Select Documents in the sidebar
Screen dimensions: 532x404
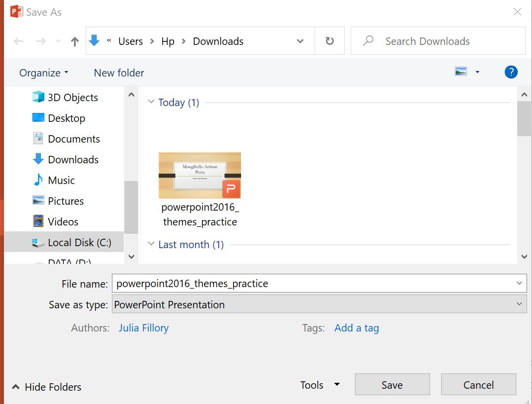coord(74,139)
